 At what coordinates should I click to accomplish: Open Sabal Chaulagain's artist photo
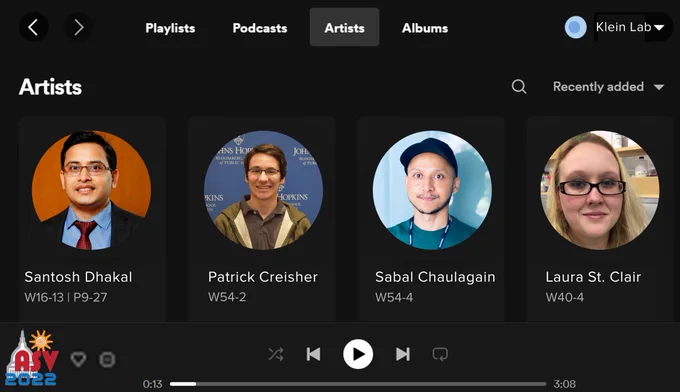(432, 190)
